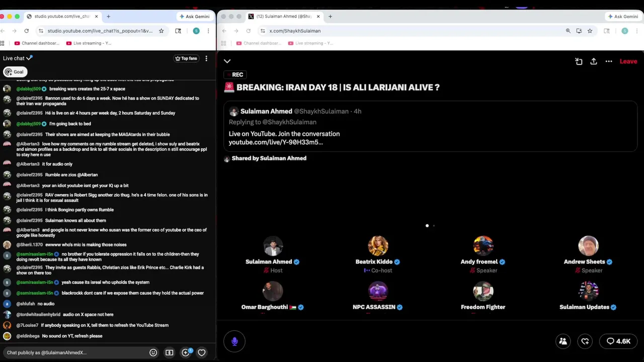Expand the Live chat mode dropdown
644x362 pixels.
tap(18, 58)
